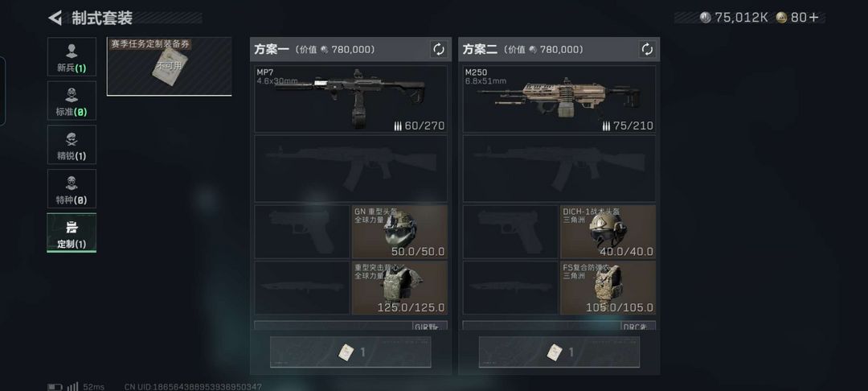Screen dimensions: 868x391
Task: Switch to the 精锐 kit category
Action: (x=72, y=145)
